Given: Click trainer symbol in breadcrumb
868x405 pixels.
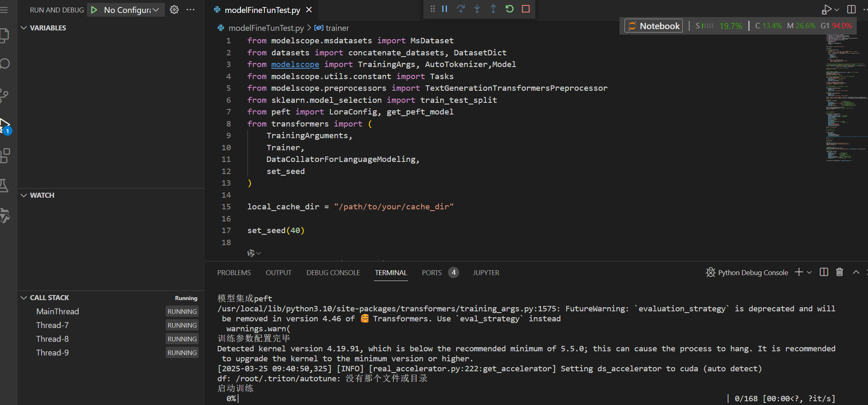Looking at the screenshot, I should (337, 28).
